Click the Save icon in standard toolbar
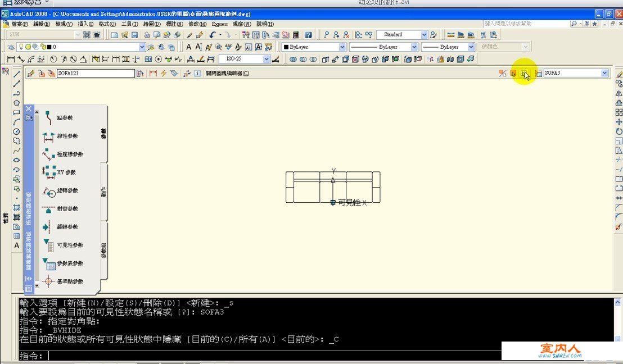This screenshot has height=364, width=623. coord(135,35)
